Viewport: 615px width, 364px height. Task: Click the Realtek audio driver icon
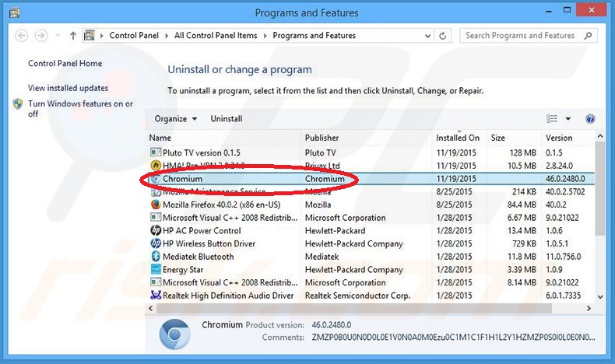[x=156, y=295]
